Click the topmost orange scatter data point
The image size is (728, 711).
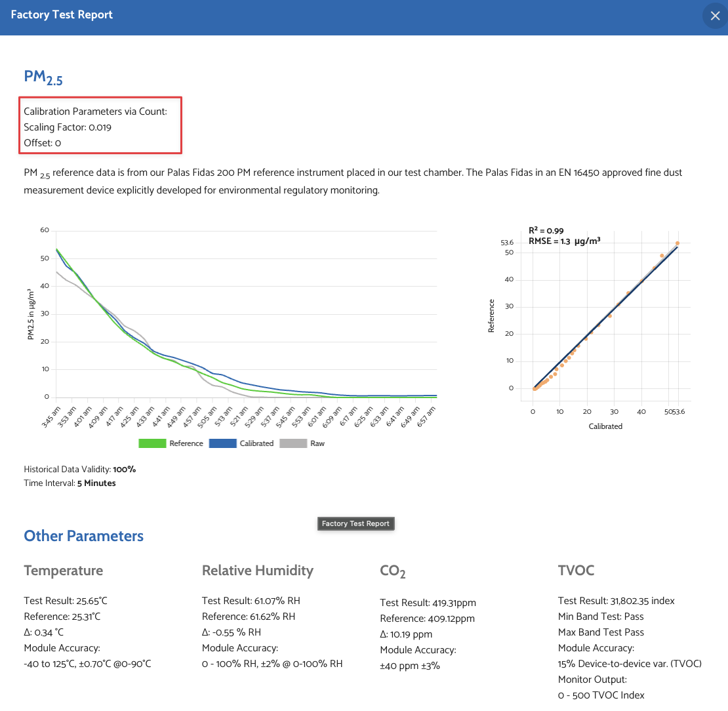(677, 243)
